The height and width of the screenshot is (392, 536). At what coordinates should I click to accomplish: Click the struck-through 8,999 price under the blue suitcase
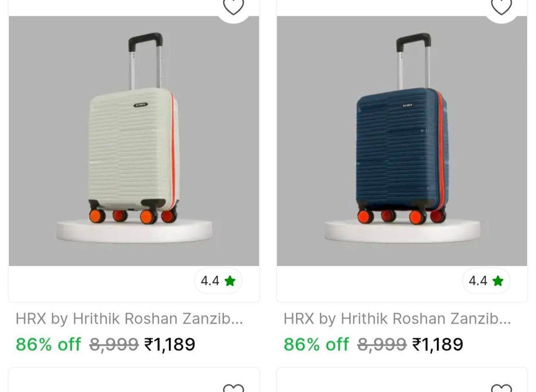(x=382, y=344)
